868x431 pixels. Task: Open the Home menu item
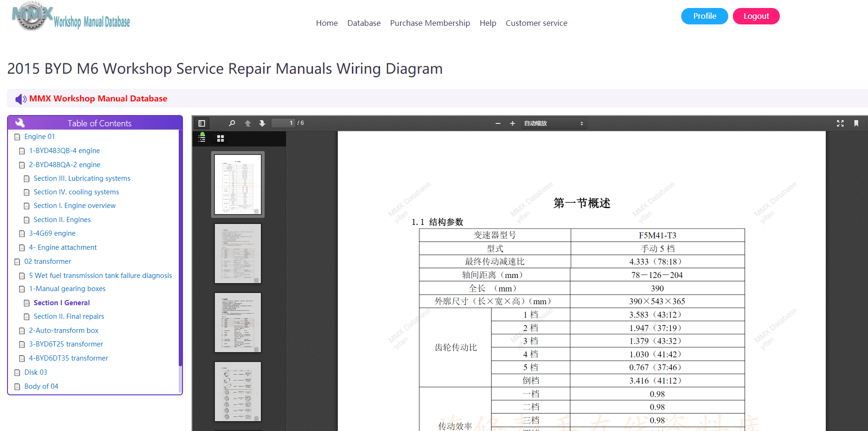(327, 23)
